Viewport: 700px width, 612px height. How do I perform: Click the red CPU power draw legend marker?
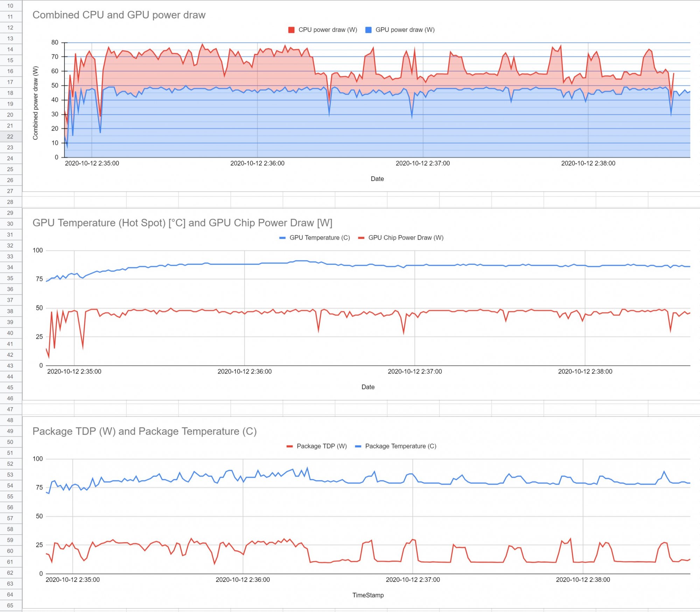291,30
